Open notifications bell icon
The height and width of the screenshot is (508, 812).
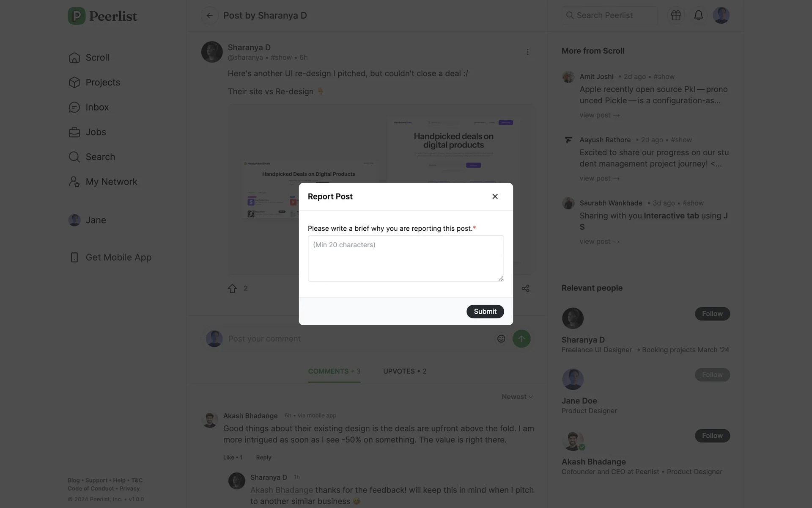699,16
